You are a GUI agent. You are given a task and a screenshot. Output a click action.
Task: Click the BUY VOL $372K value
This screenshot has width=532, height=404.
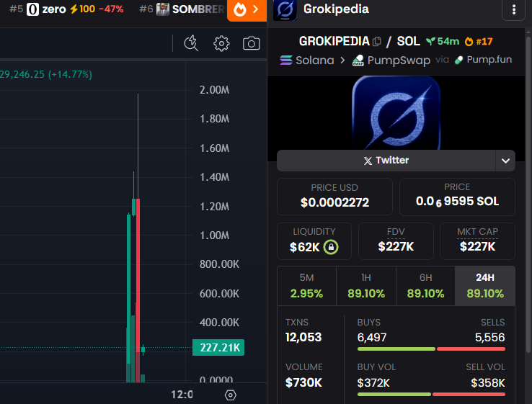(373, 382)
